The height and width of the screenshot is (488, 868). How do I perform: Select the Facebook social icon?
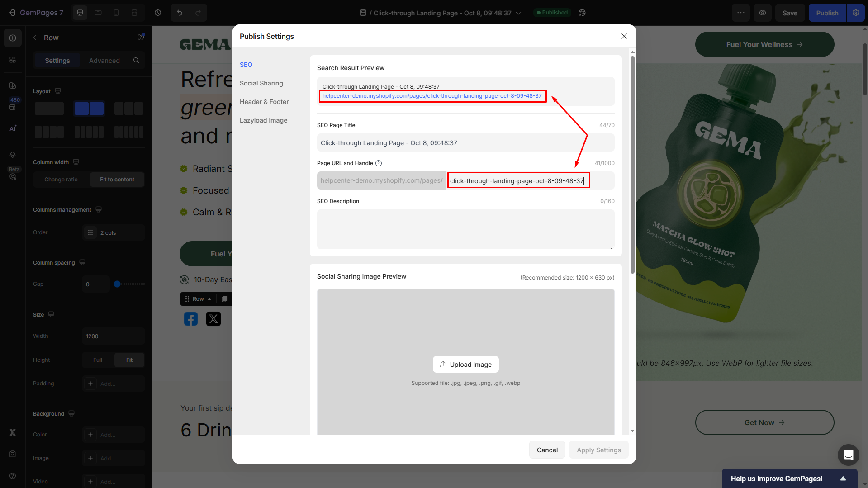191,319
